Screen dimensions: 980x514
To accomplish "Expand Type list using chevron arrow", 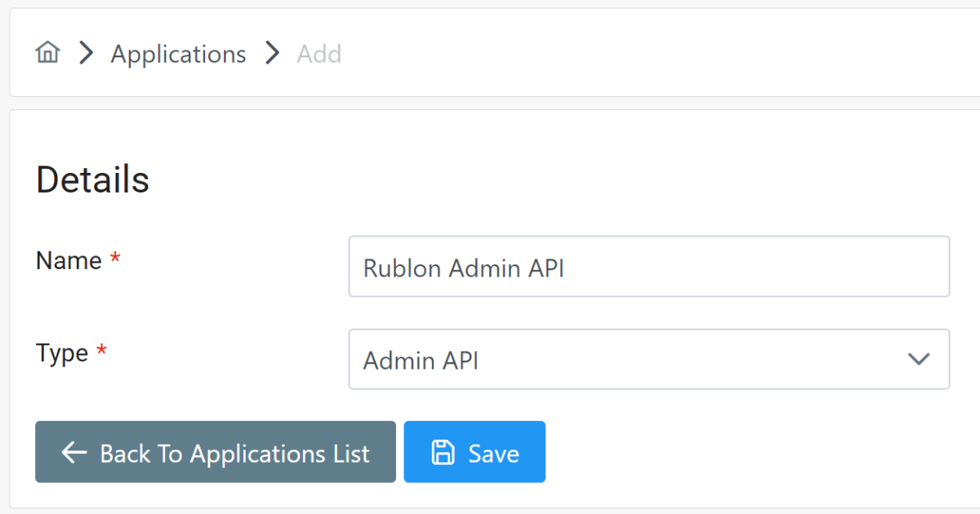I will [919, 359].
